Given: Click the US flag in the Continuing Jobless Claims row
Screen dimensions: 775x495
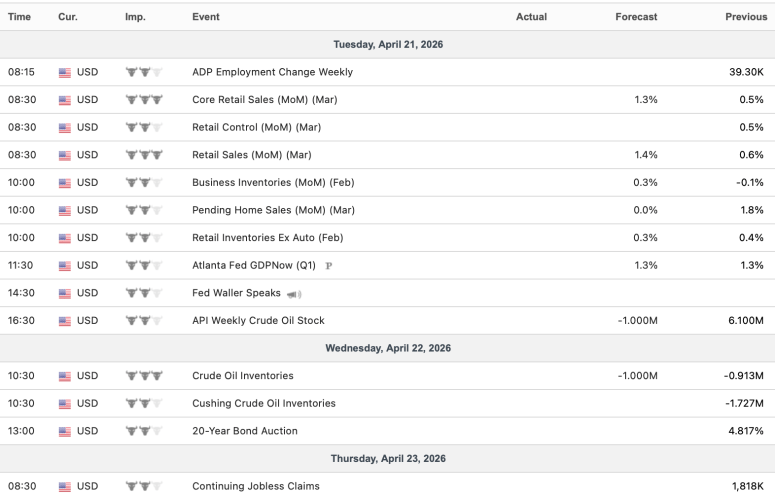Looking at the screenshot, I should click(x=65, y=487).
